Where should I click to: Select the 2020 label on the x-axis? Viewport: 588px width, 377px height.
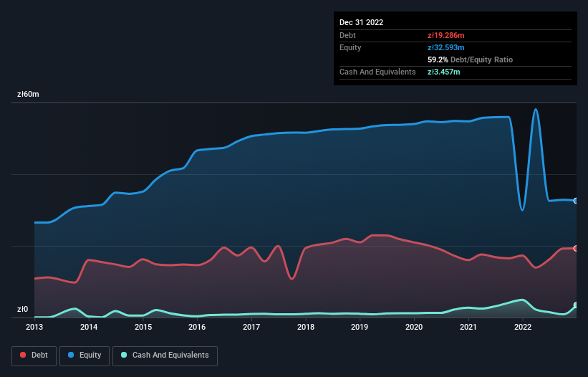[414, 327]
